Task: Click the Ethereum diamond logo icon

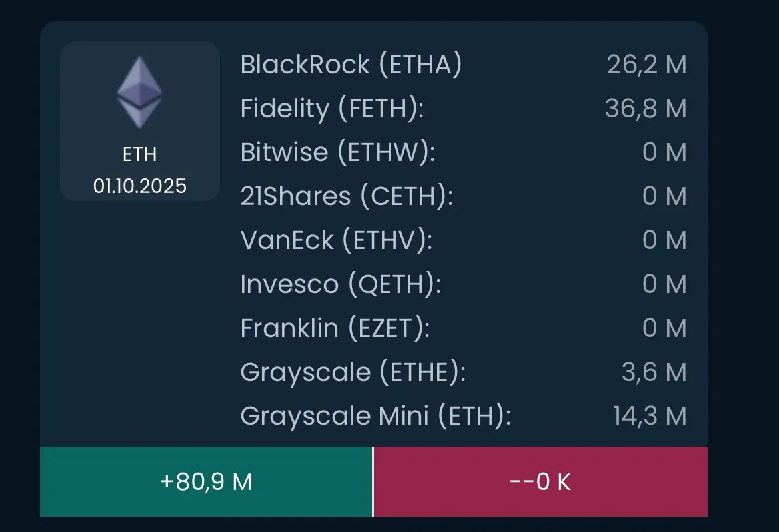Action: pyautogui.click(x=139, y=93)
